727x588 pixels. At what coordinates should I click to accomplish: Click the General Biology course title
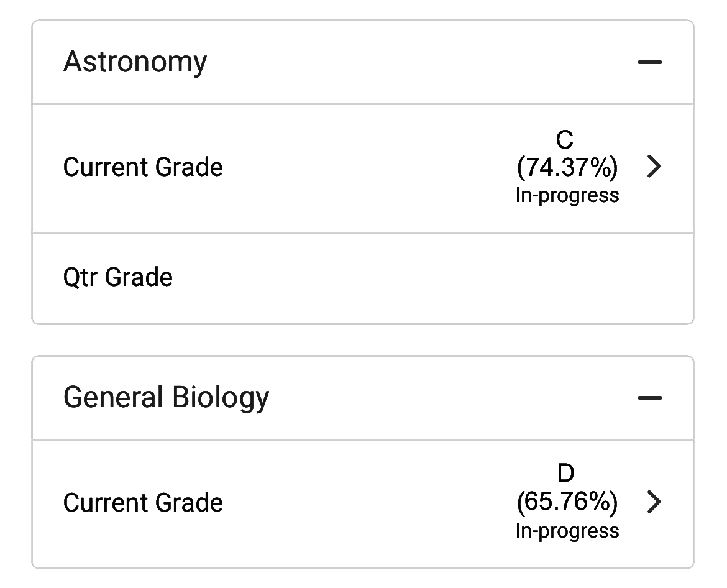pyautogui.click(x=166, y=398)
